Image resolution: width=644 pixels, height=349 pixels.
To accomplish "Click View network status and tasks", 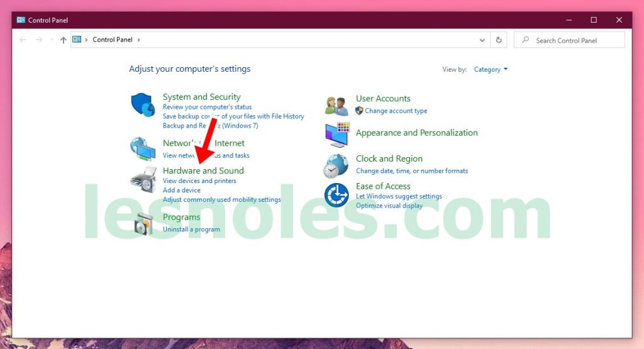I will (x=206, y=155).
